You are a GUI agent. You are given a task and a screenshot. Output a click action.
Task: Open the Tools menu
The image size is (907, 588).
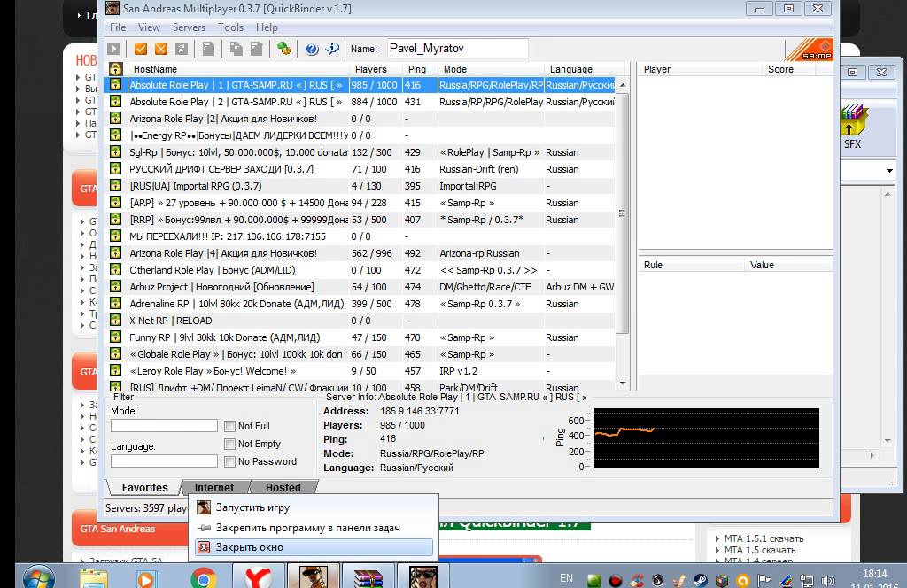(x=230, y=27)
